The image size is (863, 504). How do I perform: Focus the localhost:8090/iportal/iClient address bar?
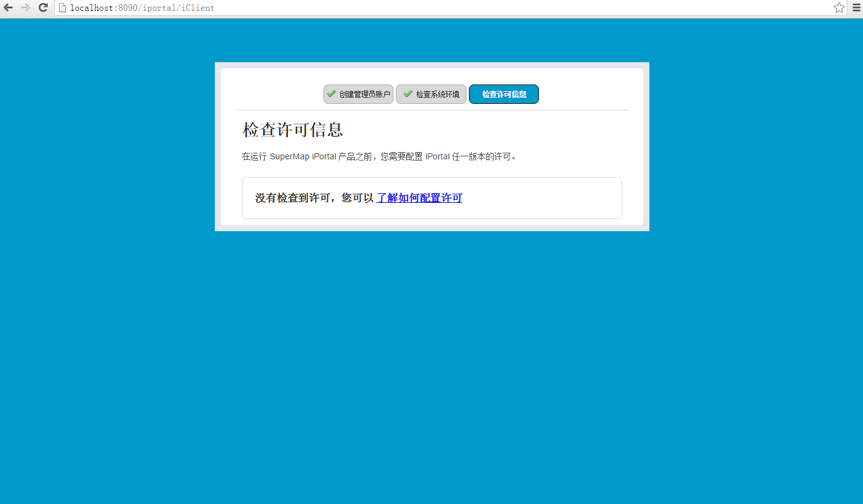pos(450,8)
